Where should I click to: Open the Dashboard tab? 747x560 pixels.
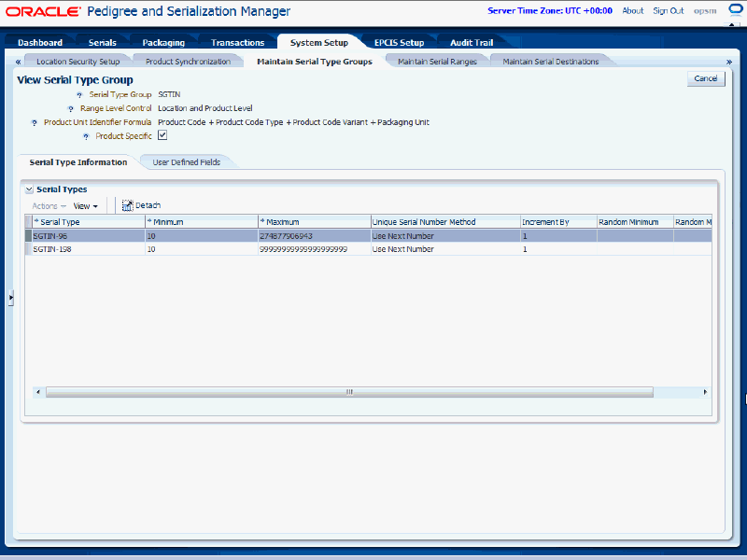pyautogui.click(x=40, y=43)
